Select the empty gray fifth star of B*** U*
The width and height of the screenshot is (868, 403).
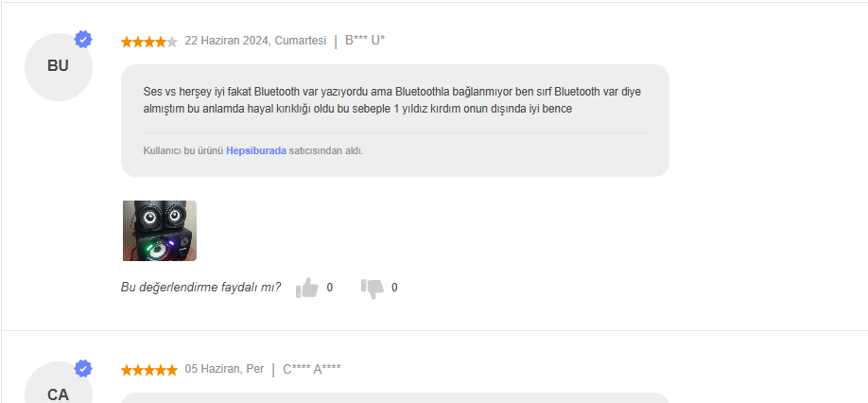pos(172,42)
